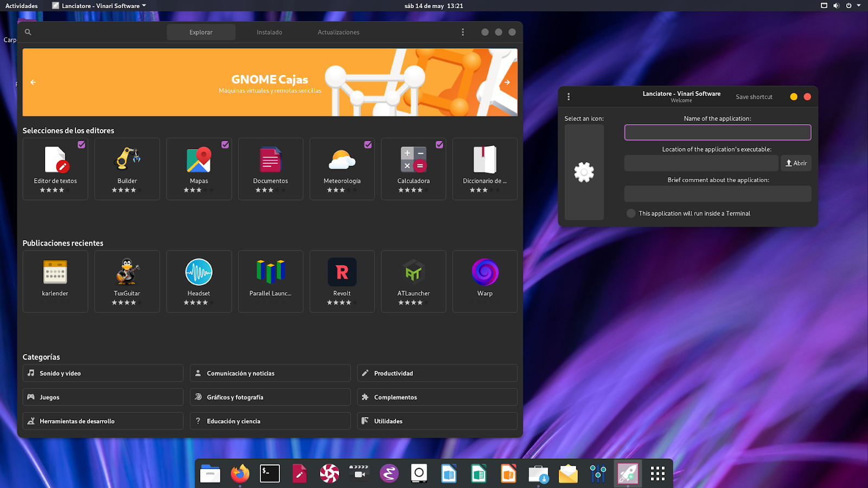Open the Software window's three-dot menu
868x488 pixels.
click(463, 32)
